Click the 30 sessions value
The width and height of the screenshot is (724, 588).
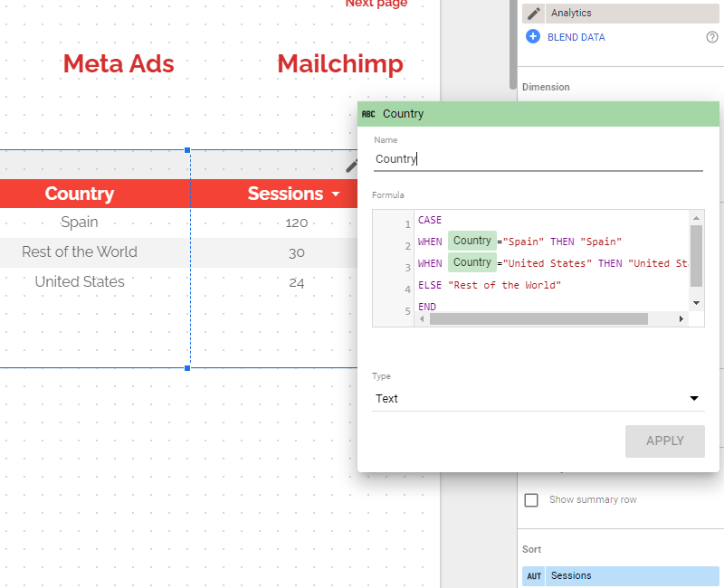click(x=297, y=253)
